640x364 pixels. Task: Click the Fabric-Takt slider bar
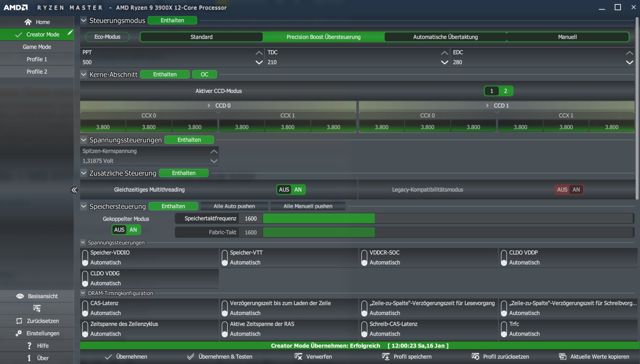(448, 232)
